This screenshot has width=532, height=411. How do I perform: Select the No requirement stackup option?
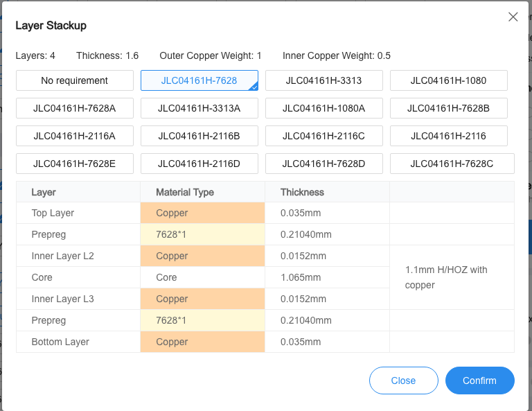[x=75, y=80]
